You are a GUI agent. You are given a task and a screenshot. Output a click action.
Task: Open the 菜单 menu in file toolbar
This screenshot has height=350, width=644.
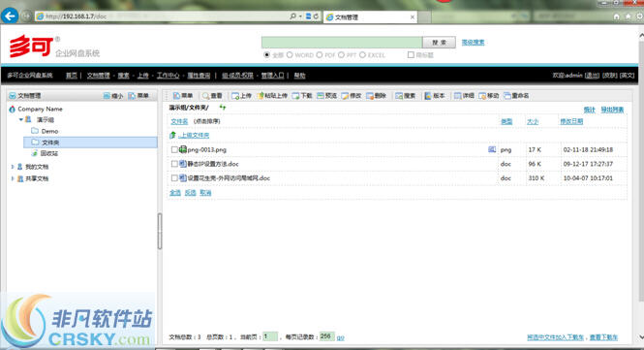point(183,96)
